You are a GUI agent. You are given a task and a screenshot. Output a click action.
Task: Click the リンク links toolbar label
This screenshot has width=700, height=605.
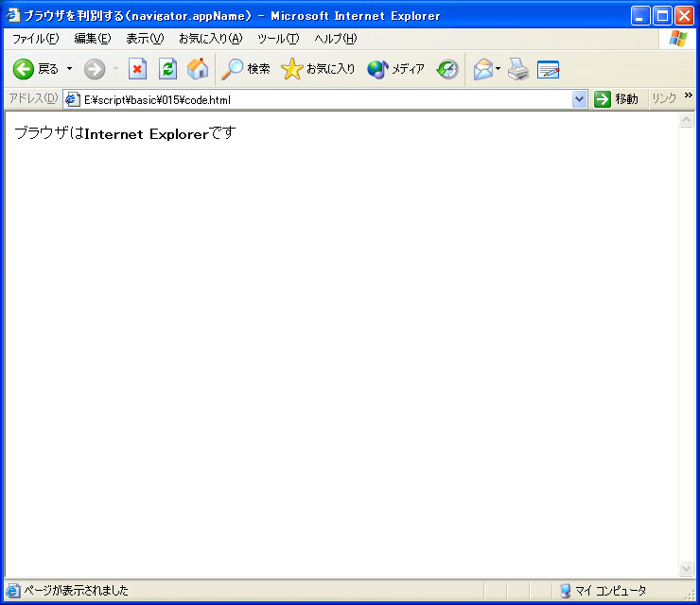tap(664, 98)
